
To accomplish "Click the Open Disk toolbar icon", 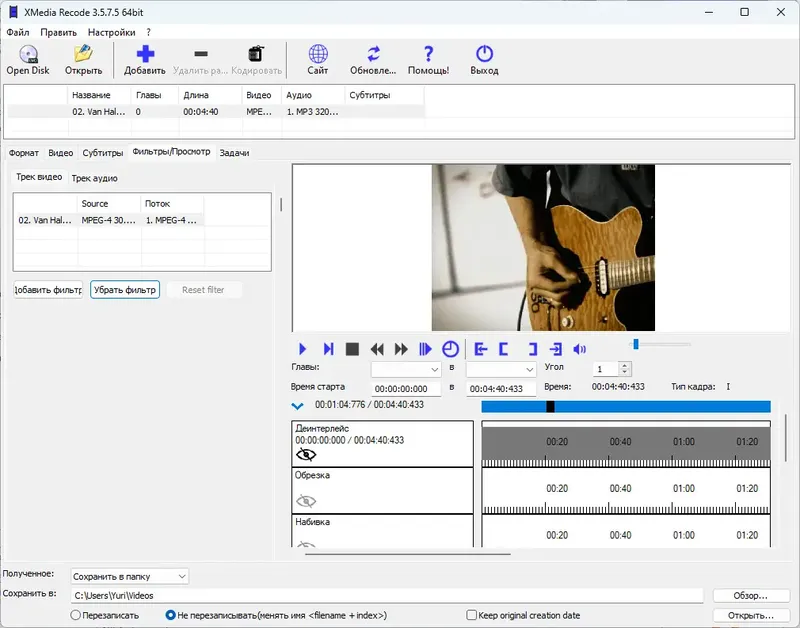I will [27, 55].
